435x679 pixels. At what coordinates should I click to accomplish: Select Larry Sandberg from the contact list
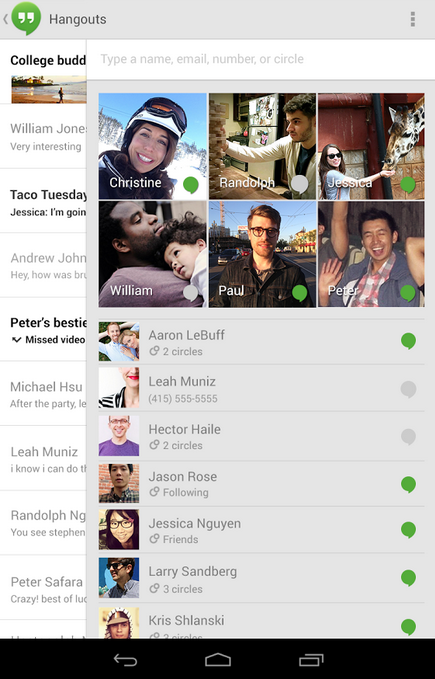click(261, 578)
